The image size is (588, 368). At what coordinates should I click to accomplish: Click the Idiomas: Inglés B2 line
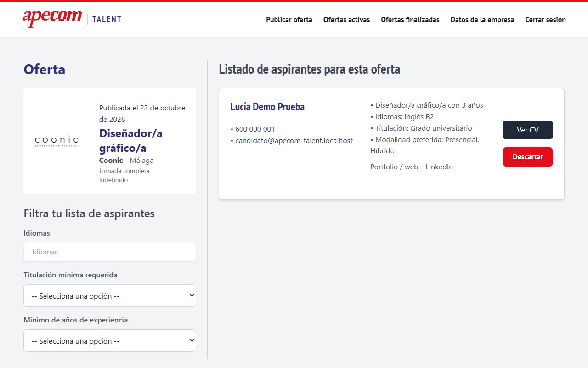(x=402, y=117)
